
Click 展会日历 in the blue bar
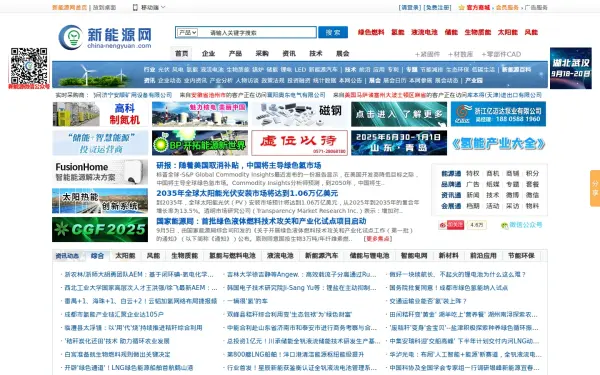click(x=395, y=80)
